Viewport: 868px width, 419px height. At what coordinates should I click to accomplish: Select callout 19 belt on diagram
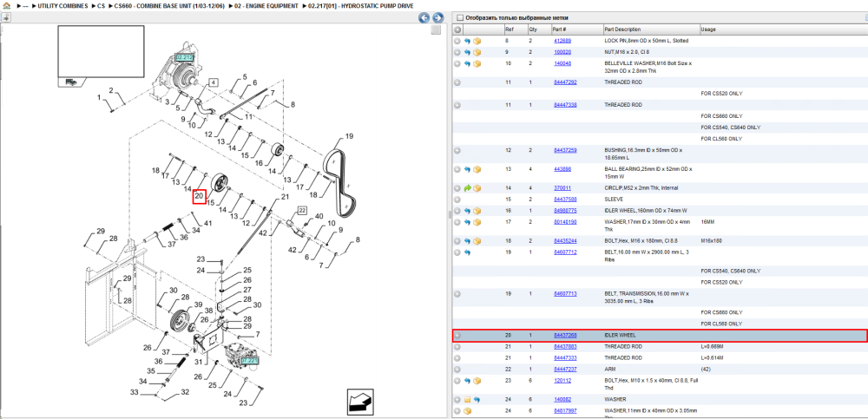point(349,136)
